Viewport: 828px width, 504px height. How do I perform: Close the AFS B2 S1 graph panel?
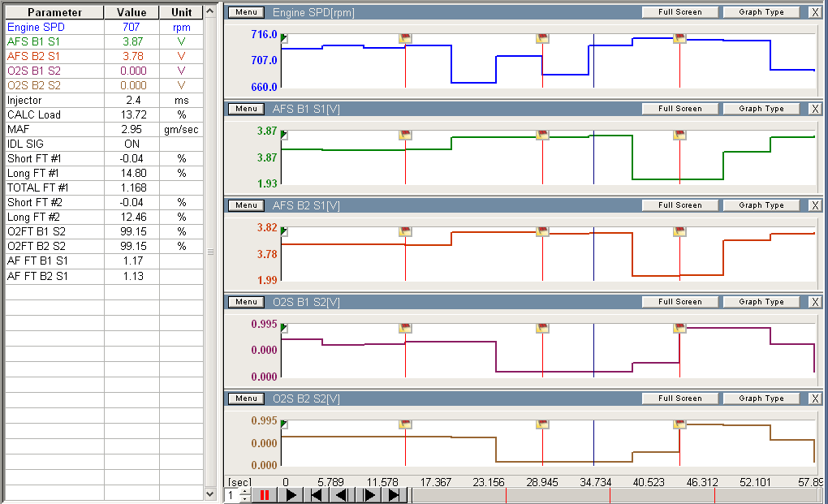[815, 205]
